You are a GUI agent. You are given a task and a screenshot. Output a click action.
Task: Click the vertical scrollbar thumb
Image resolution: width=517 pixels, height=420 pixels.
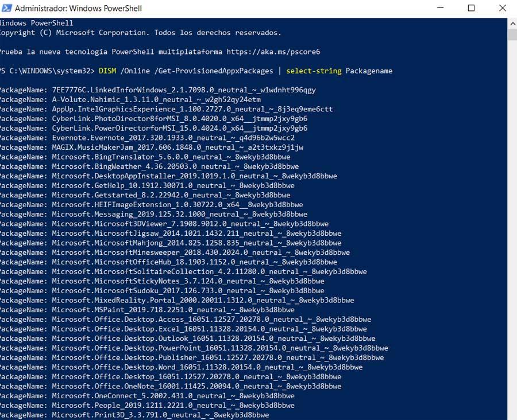click(x=512, y=34)
